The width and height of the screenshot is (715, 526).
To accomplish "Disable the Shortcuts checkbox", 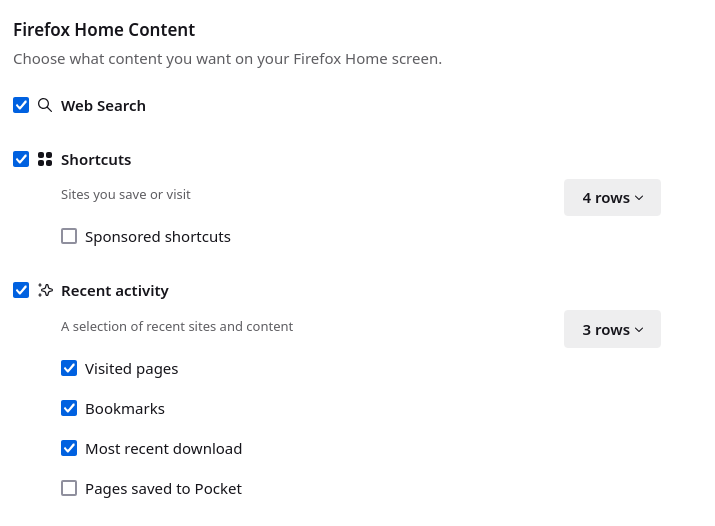I will click(x=21, y=159).
